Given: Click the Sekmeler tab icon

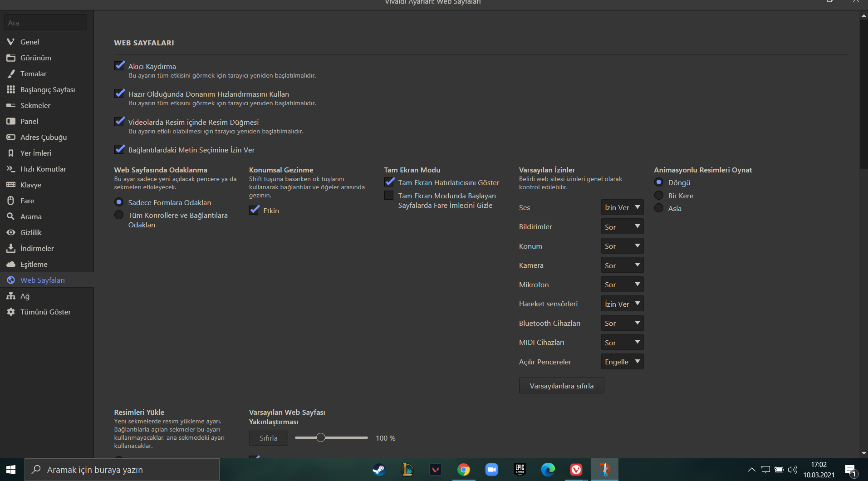Looking at the screenshot, I should (x=11, y=105).
